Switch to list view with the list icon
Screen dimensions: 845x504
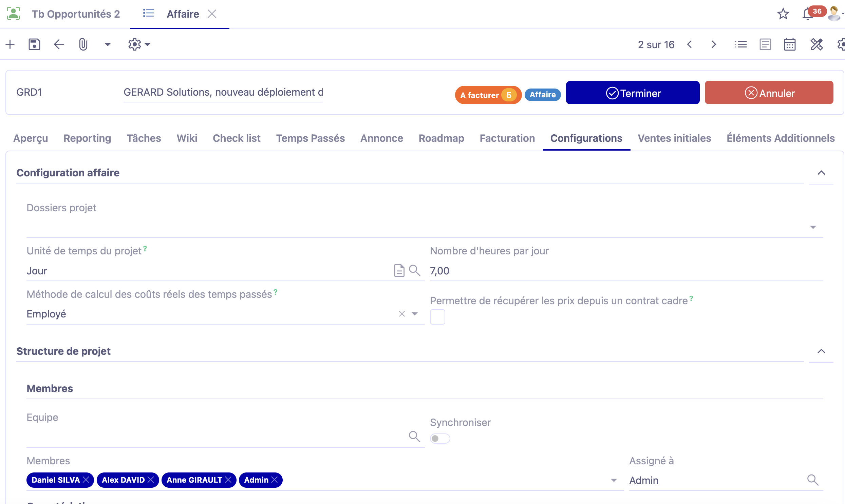[741, 44]
